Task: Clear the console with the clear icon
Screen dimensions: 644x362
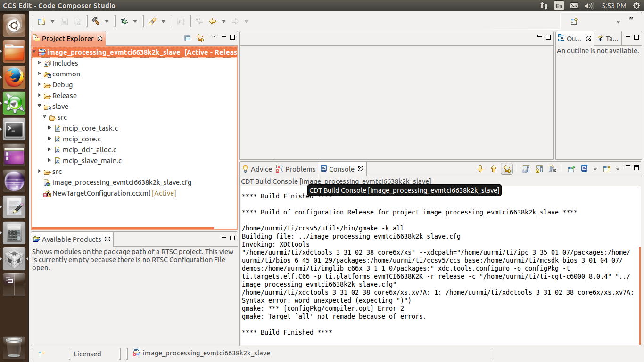Action: pos(553,169)
